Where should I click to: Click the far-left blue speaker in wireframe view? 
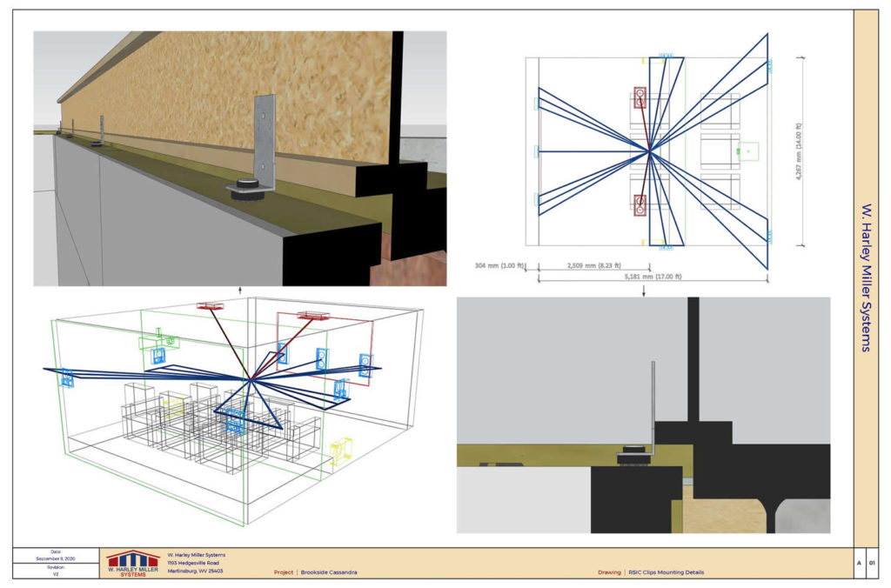[67, 378]
